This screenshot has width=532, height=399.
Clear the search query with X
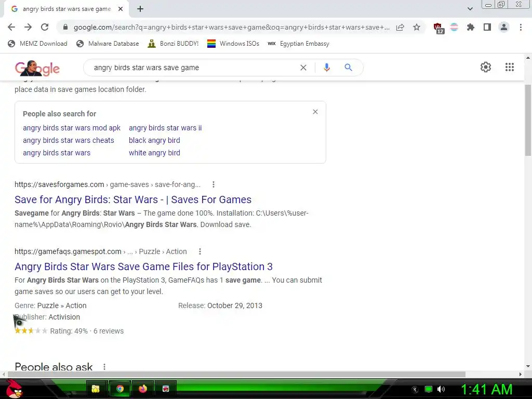pos(303,68)
